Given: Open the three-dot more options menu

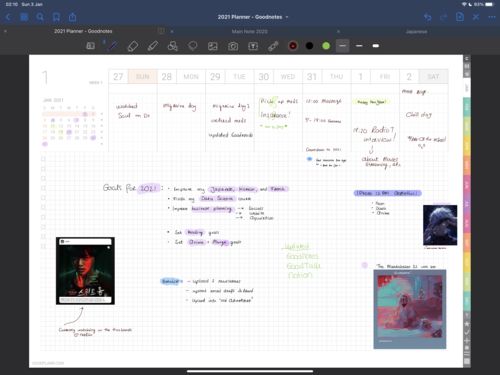Looking at the screenshot, I should pyautogui.click(x=492, y=17).
